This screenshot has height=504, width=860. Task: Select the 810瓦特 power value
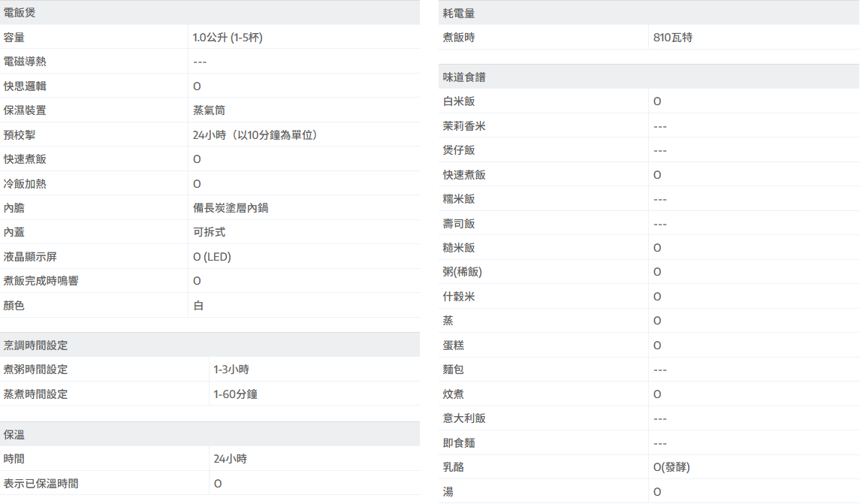click(673, 38)
